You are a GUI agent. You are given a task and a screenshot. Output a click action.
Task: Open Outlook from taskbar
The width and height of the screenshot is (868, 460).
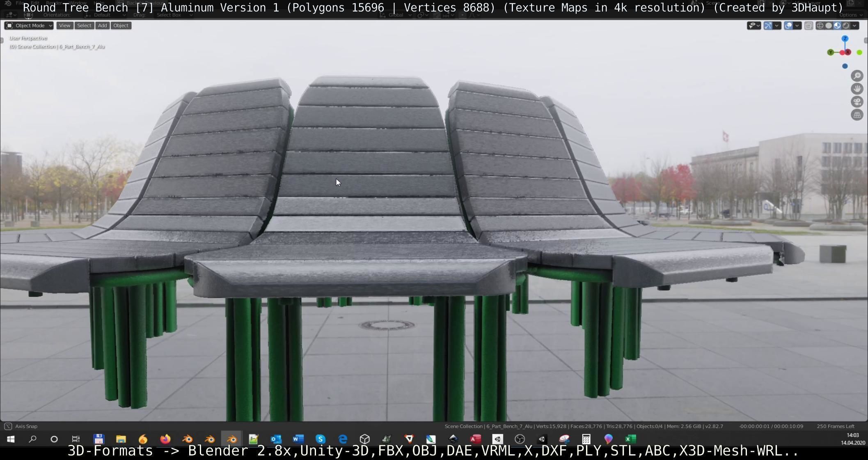pyautogui.click(x=276, y=439)
